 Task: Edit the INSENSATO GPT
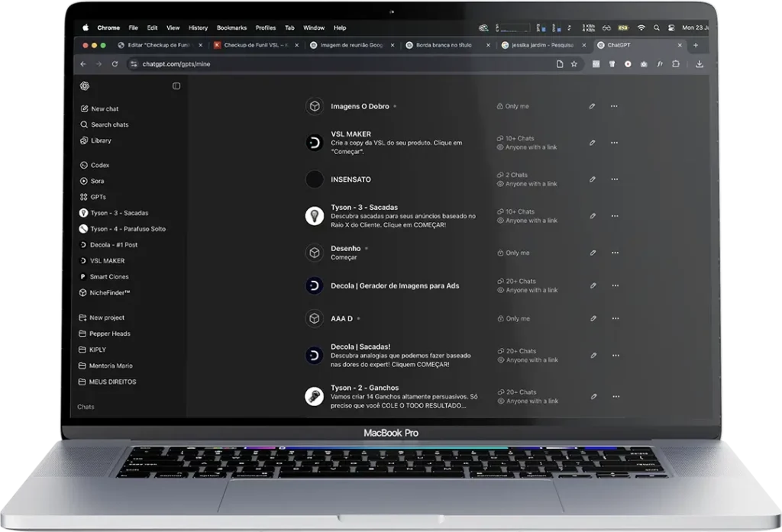(x=593, y=179)
